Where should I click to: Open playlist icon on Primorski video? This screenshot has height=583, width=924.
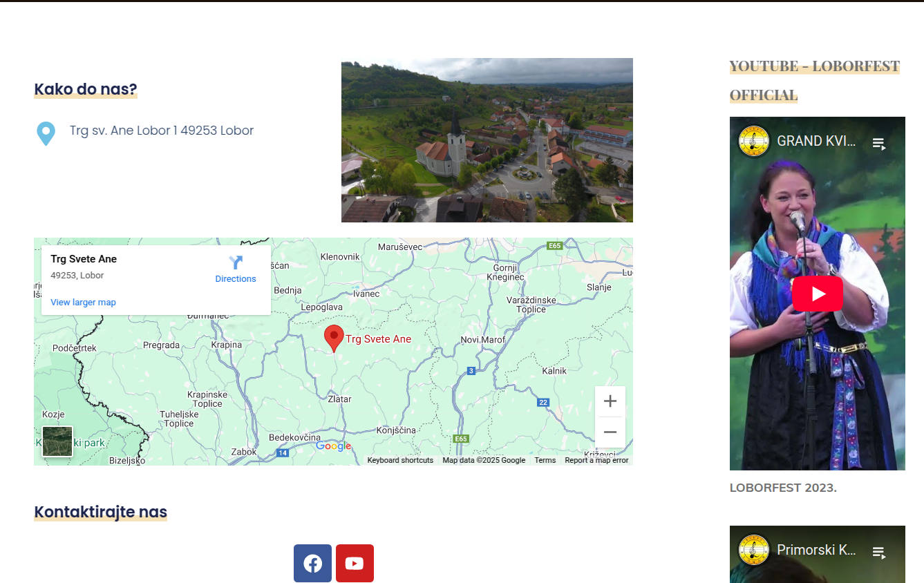(878, 551)
